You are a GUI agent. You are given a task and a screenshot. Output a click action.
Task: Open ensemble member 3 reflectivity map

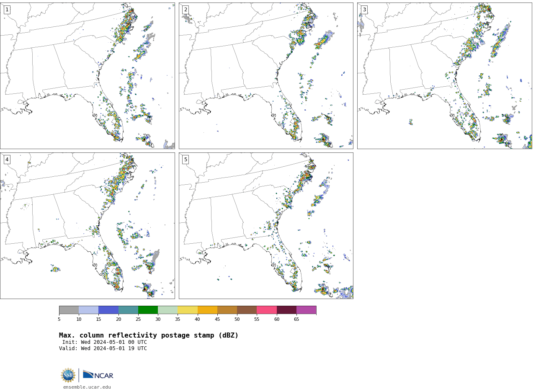(444, 75)
